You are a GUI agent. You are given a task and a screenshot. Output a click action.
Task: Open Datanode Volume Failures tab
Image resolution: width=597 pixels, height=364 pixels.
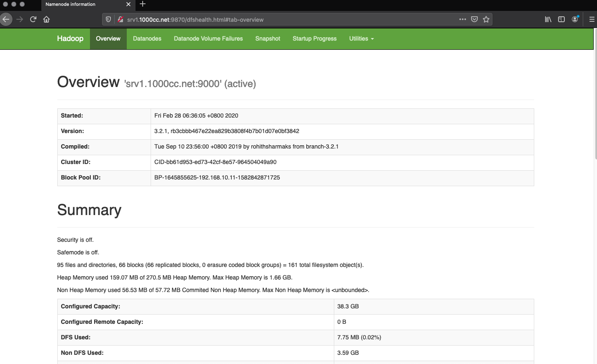[208, 38]
